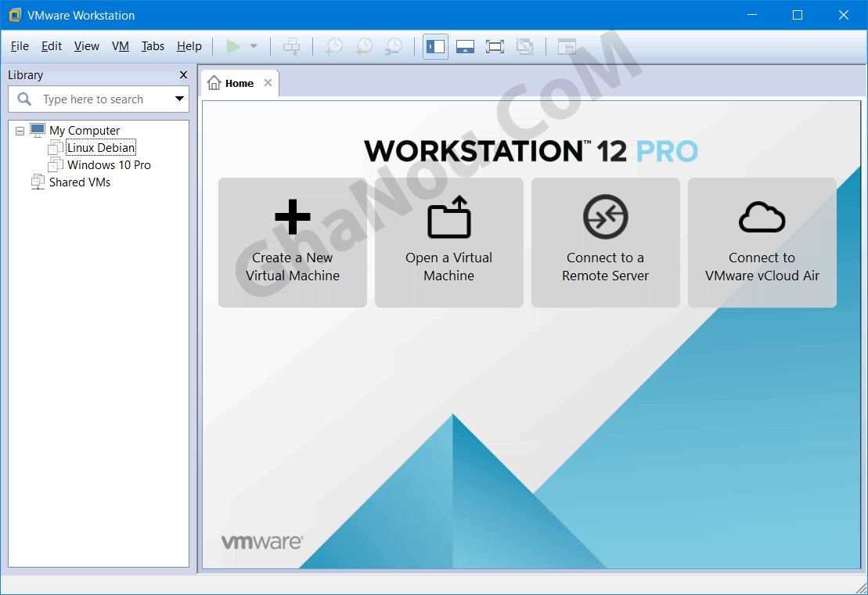Open the Manage Snapshots toolbar icon
868x595 pixels.
coord(394,46)
